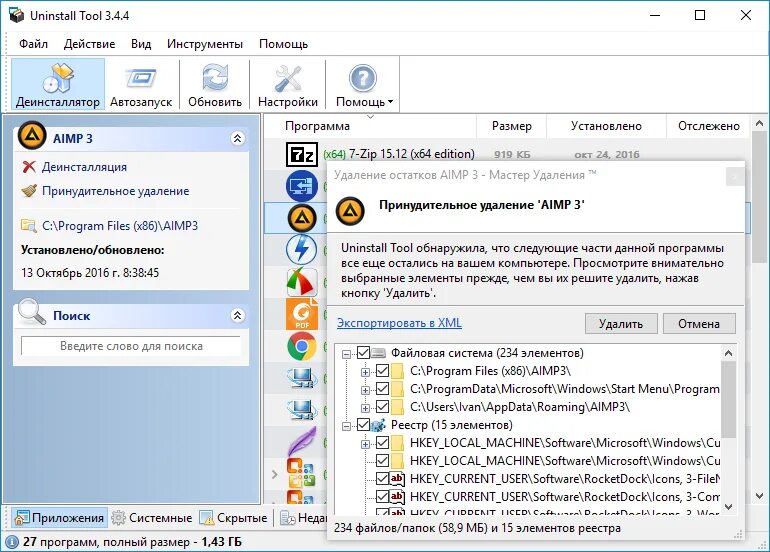The height and width of the screenshot is (552, 770).
Task: Expand first HKEY_LOCAL_MACHINE registry node
Action: 365,444
